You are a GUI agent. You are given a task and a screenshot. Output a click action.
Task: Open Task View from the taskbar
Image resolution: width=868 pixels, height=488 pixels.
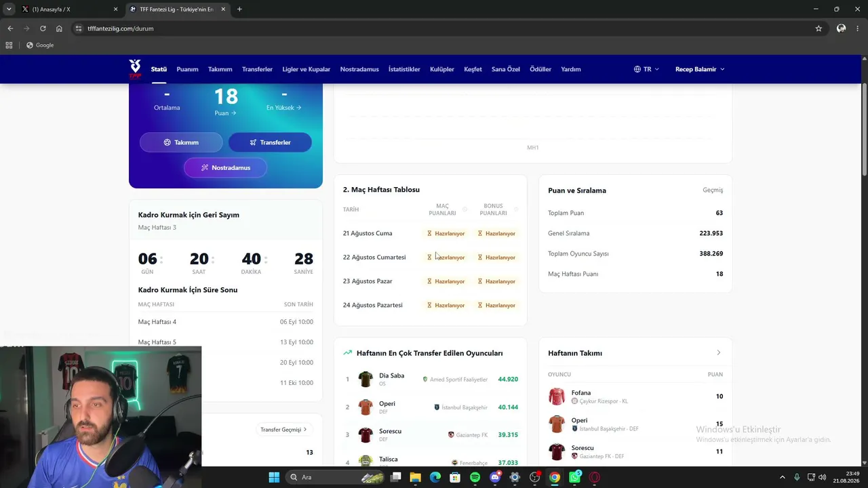(395, 477)
